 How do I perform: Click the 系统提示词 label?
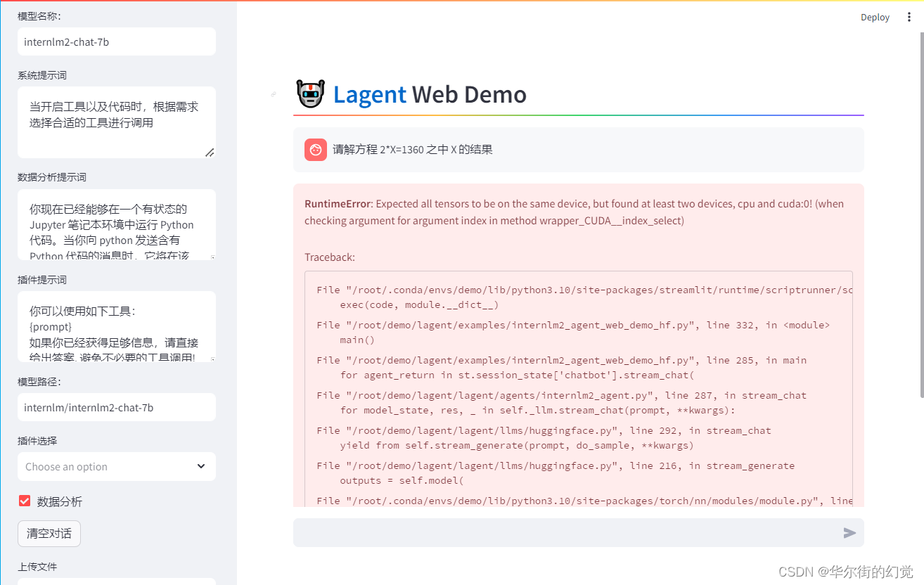tap(42, 75)
